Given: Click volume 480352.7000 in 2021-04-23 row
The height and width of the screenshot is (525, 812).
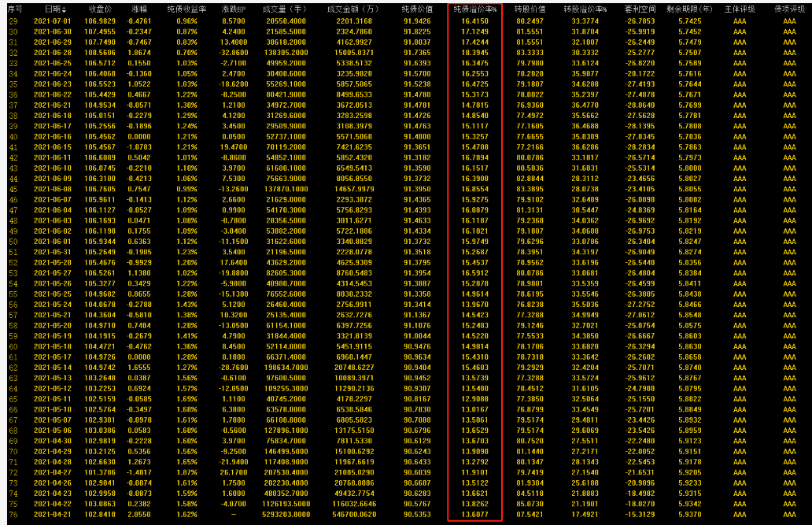Looking at the screenshot, I should click(x=286, y=493).
